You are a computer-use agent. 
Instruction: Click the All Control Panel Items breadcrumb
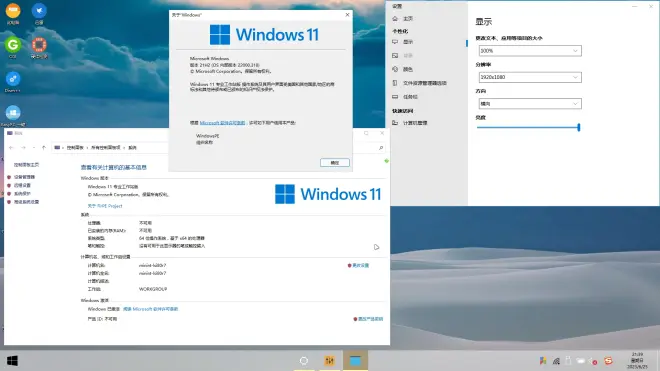106,147
